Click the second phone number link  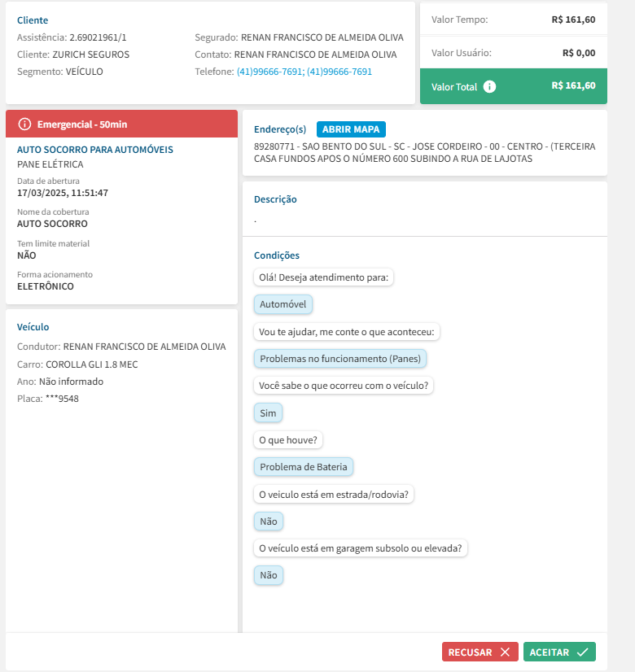(339, 72)
